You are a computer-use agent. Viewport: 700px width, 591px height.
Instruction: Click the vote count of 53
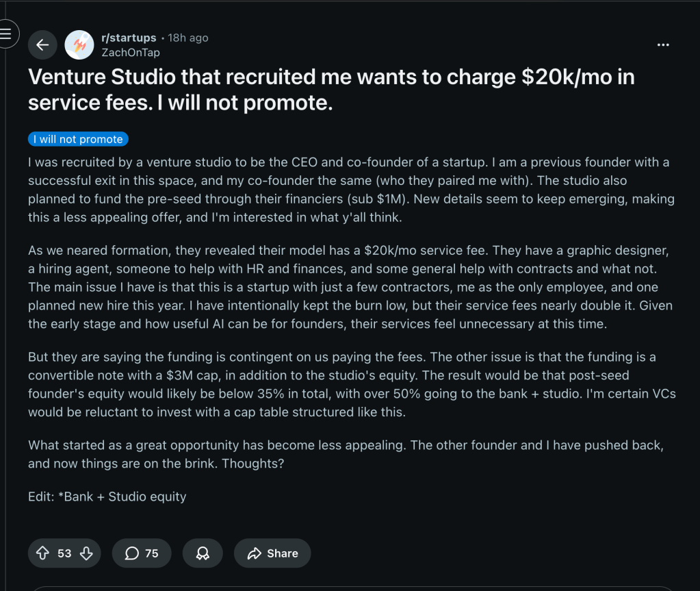pyautogui.click(x=64, y=553)
